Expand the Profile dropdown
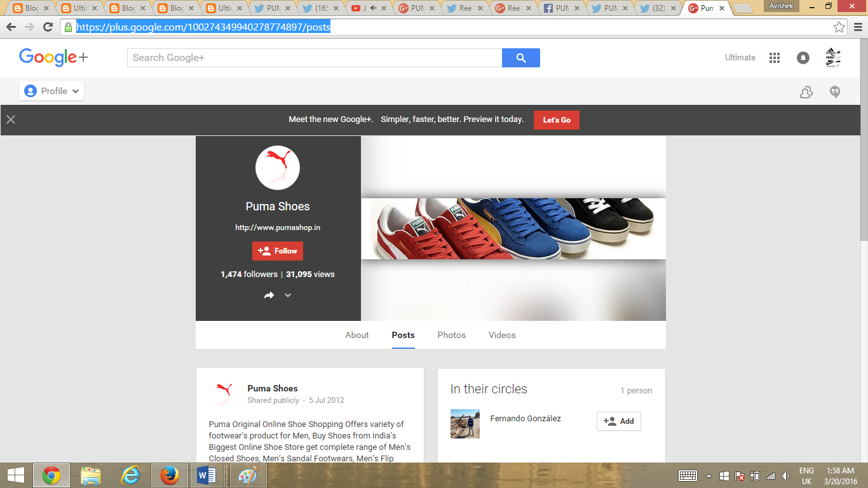This screenshot has height=488, width=868. point(51,90)
